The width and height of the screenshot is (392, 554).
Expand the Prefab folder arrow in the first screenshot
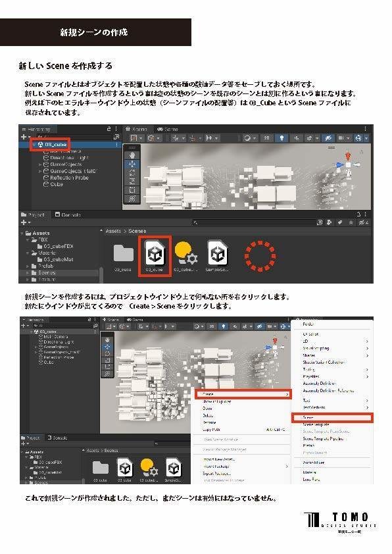(28, 266)
